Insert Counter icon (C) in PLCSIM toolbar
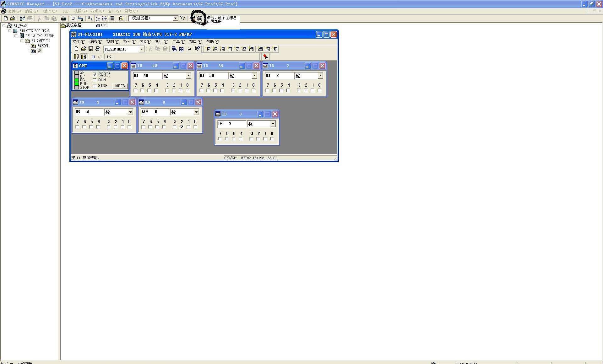The height and width of the screenshot is (364, 603). [237, 49]
